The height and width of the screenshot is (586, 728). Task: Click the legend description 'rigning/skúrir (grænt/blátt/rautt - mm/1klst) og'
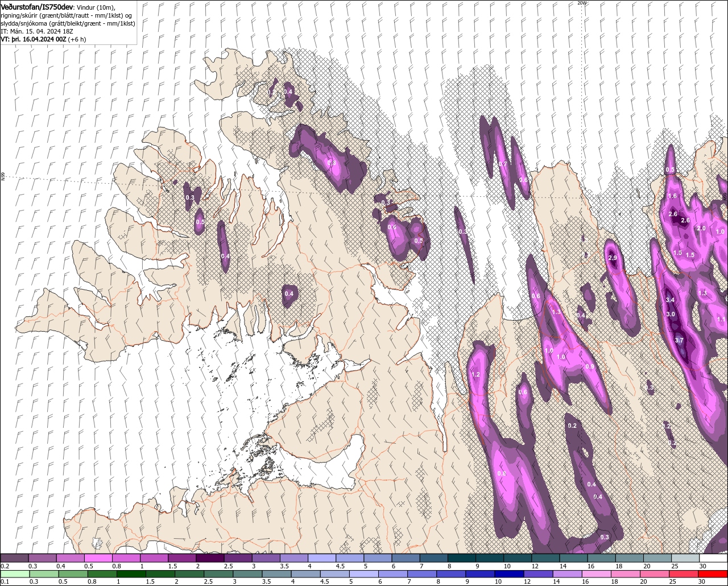[x=67, y=15]
